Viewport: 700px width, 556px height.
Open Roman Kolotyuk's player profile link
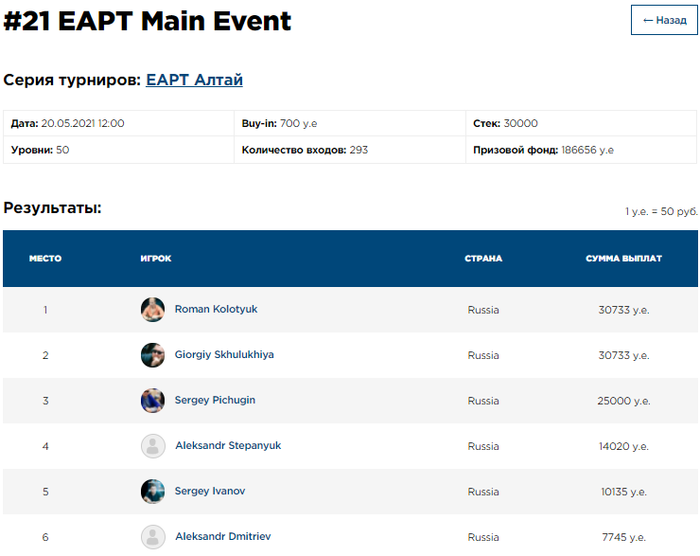click(216, 310)
